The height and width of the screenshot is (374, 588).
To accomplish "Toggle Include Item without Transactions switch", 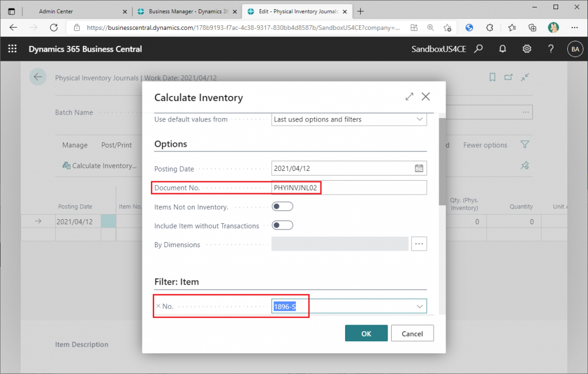I will click(283, 225).
